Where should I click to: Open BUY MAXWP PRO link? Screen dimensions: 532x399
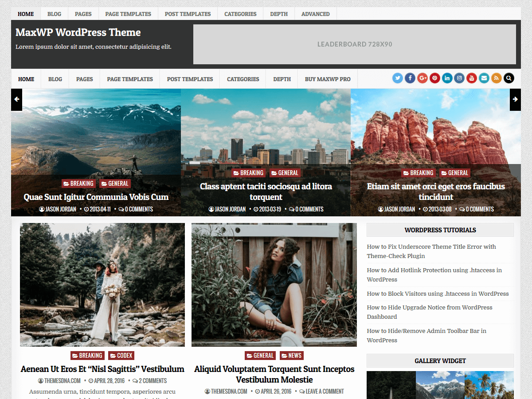point(328,79)
